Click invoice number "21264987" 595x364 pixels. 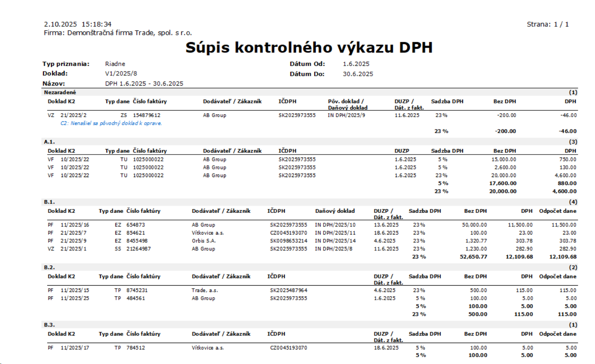pos(138,249)
